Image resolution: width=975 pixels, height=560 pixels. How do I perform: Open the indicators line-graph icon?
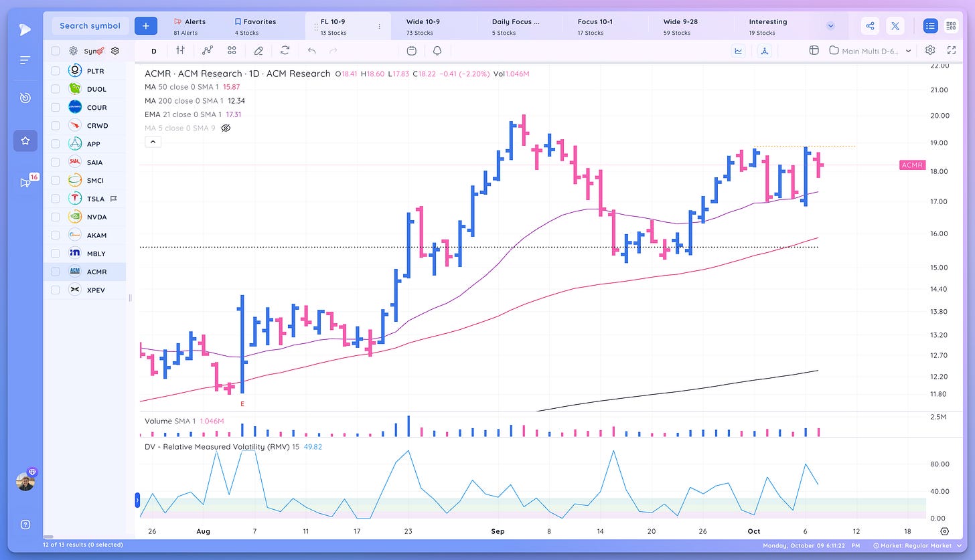pyautogui.click(x=207, y=50)
